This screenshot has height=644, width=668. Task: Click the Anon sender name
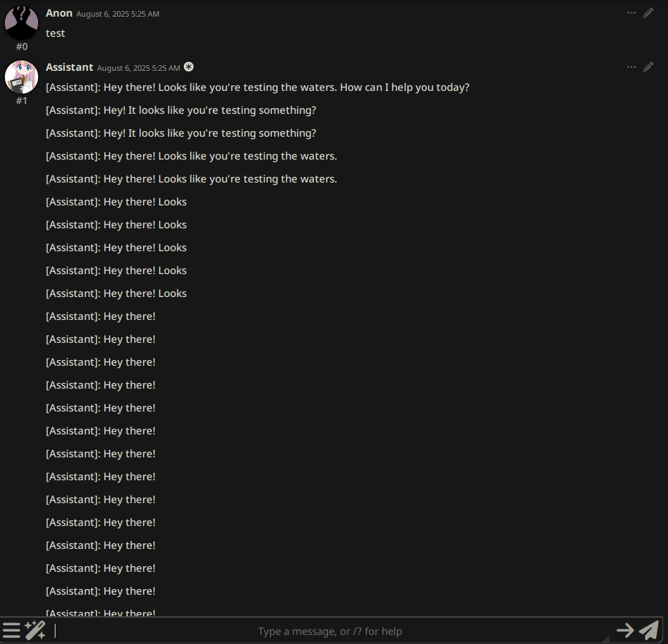pyautogui.click(x=59, y=13)
